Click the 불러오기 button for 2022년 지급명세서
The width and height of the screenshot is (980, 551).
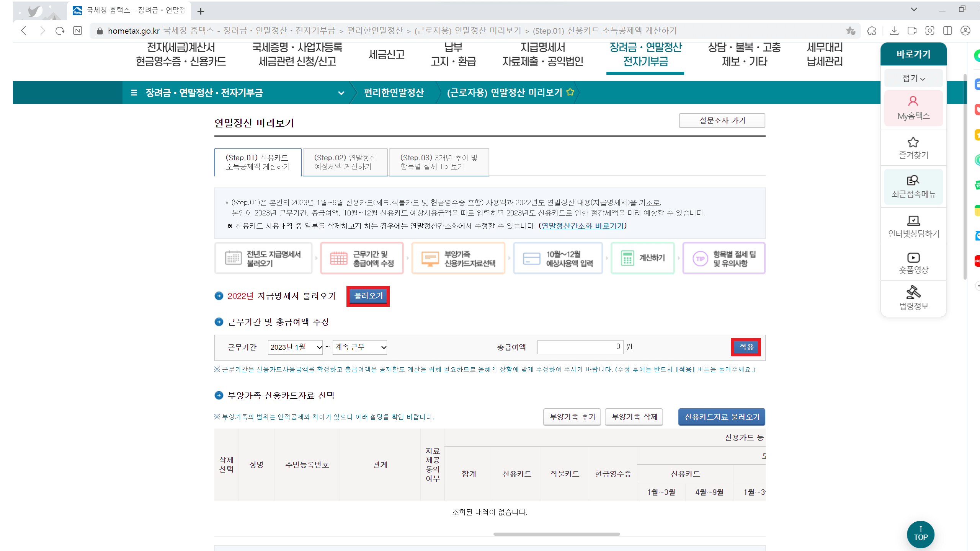367,295
